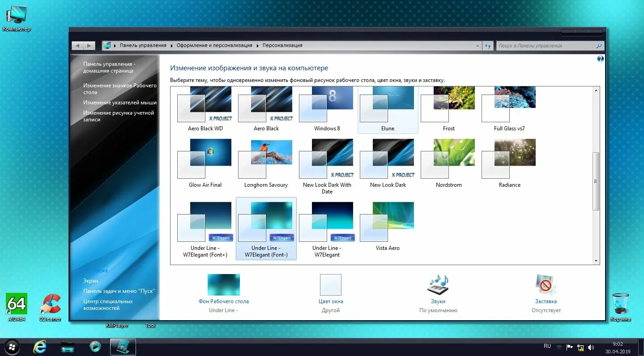Screen dimensions: 644x356
Task: Click the refresh icon in the address bar
Action: point(487,45)
